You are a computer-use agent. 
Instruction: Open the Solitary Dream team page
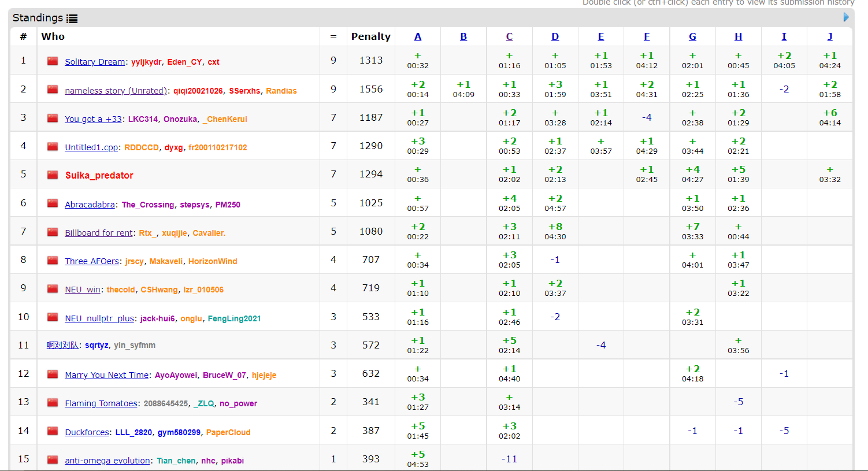click(x=95, y=62)
